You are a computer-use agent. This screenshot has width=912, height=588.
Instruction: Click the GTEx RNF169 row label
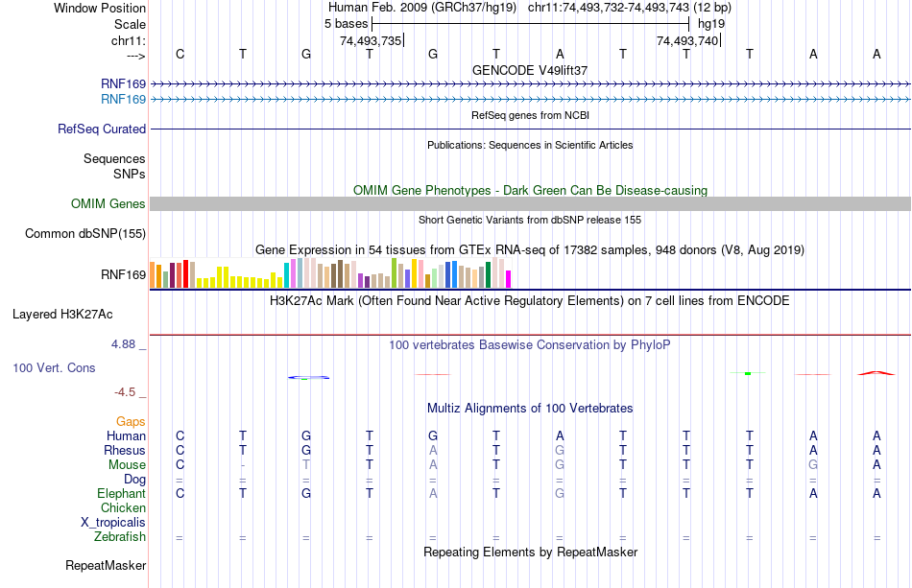click(123, 275)
